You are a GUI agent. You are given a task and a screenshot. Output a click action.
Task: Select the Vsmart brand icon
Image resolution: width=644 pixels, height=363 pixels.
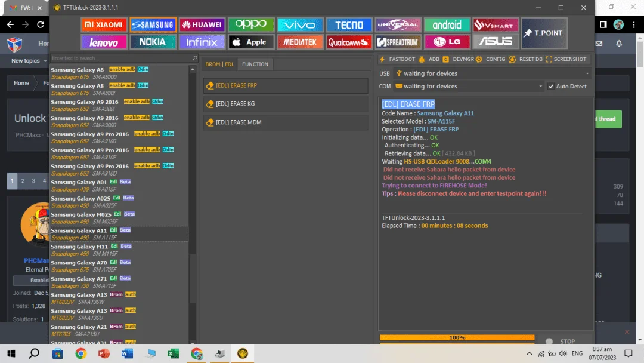coord(496,24)
